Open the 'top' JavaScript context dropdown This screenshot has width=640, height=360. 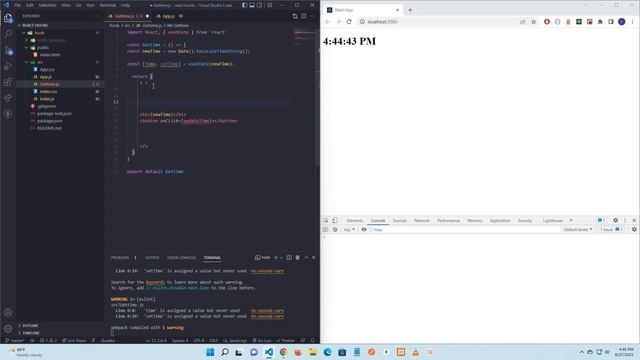click(x=349, y=230)
